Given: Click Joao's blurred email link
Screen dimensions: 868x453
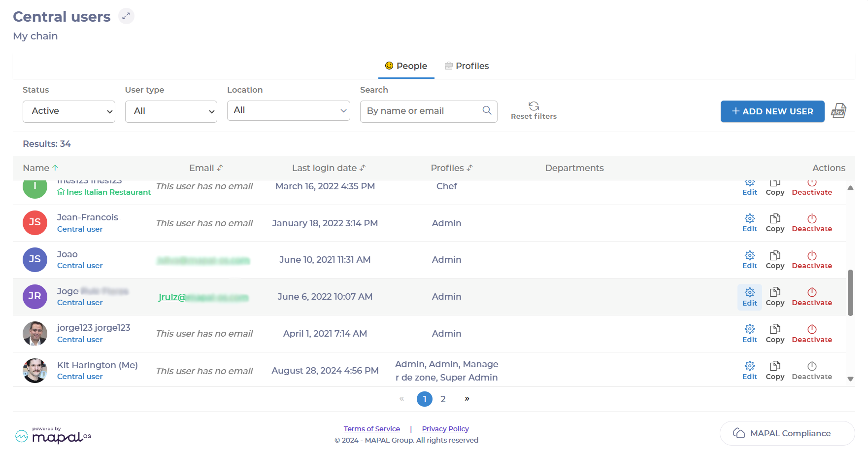Looking at the screenshot, I should [x=203, y=260].
